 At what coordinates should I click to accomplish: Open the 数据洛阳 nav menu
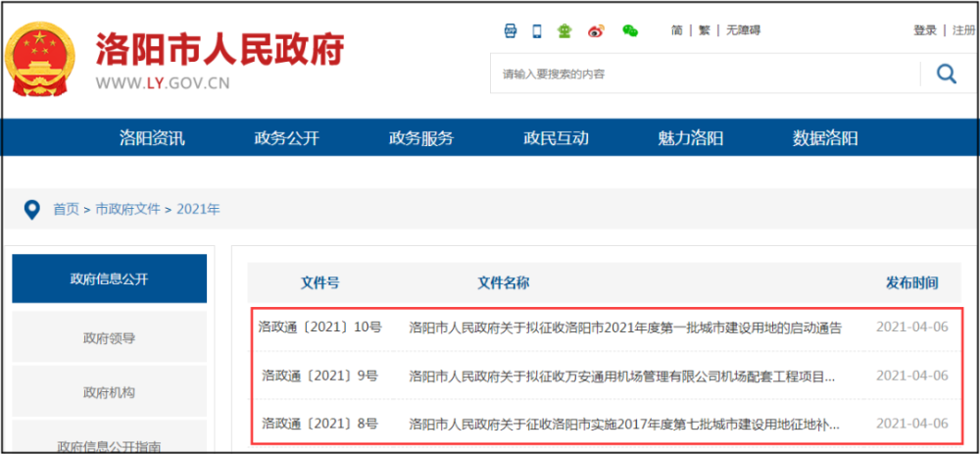pos(825,138)
